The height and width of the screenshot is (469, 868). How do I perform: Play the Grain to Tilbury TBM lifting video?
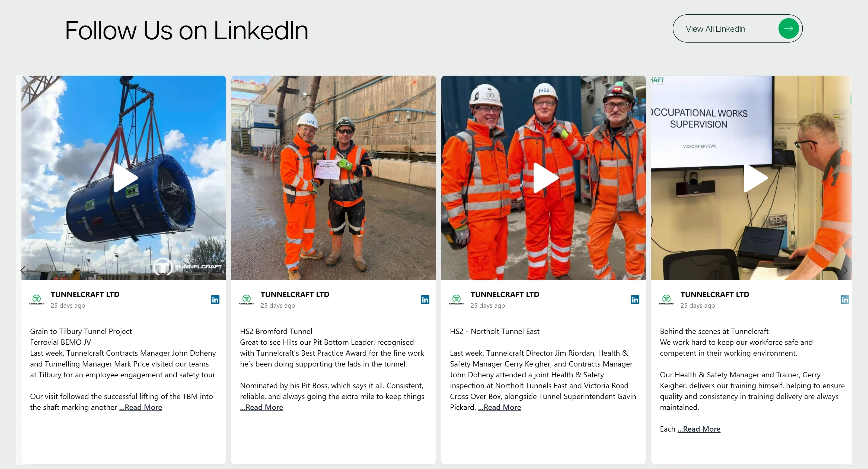[126, 178]
